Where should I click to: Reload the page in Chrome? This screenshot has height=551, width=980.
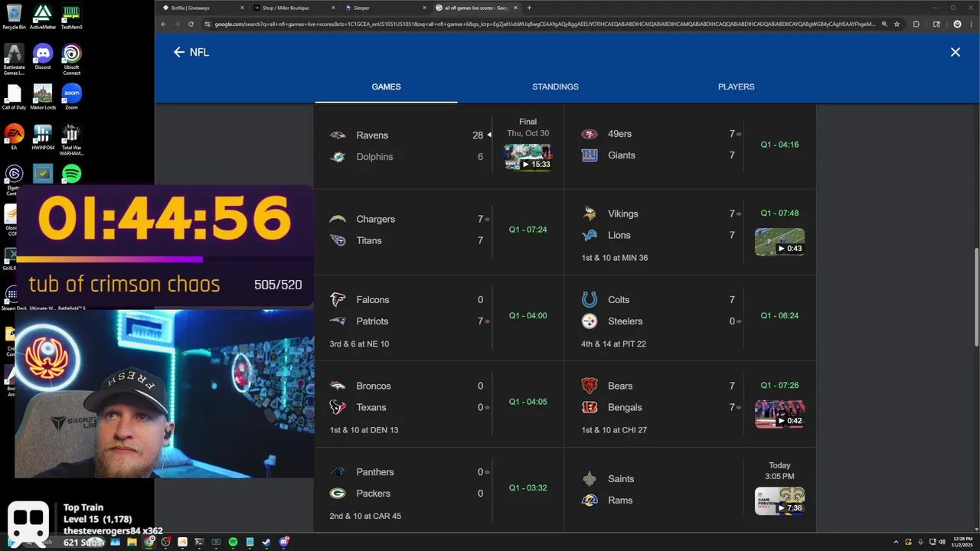click(191, 24)
